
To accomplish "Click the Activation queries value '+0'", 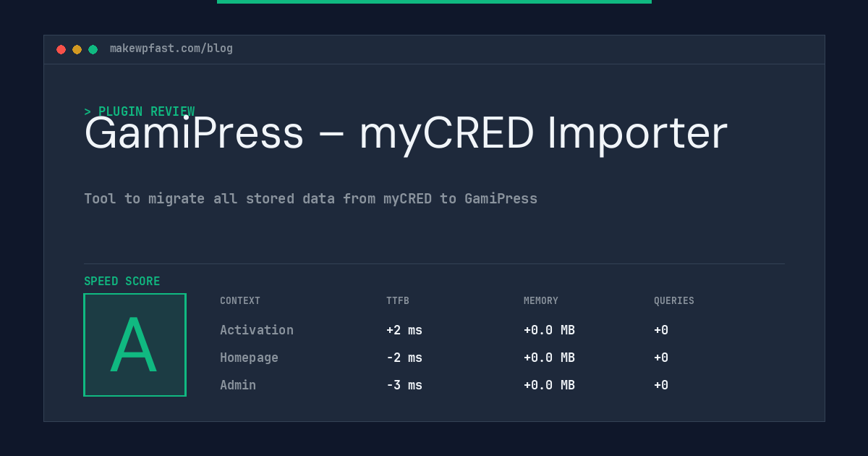I will point(661,330).
